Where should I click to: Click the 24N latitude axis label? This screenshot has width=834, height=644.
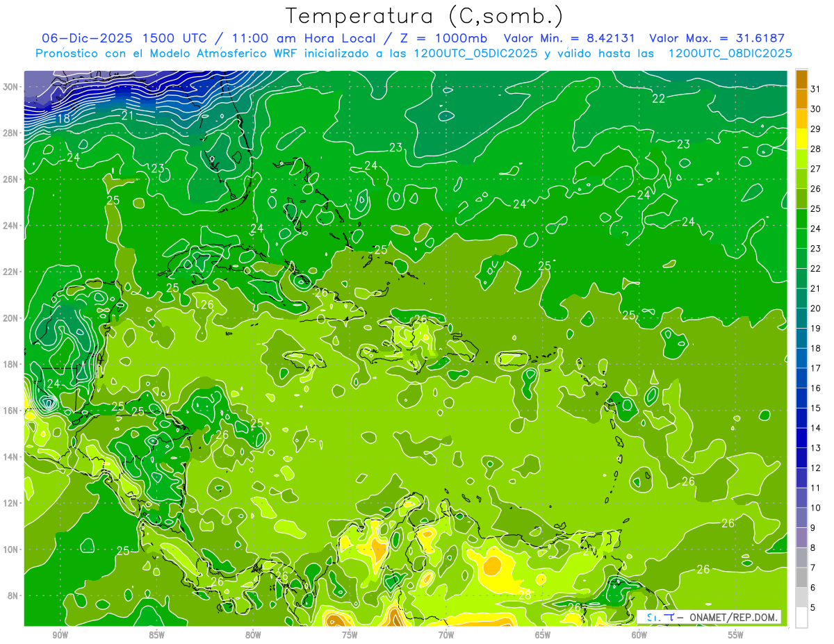[x=12, y=226]
